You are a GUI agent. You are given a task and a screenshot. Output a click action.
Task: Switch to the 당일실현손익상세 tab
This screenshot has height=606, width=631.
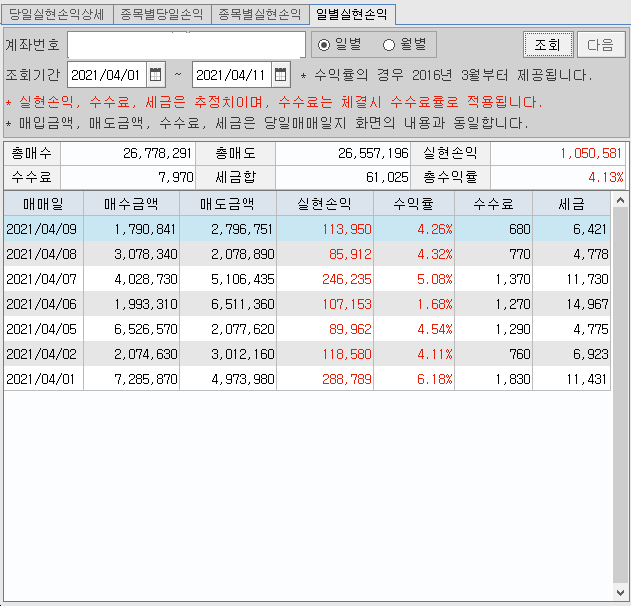[56, 14]
